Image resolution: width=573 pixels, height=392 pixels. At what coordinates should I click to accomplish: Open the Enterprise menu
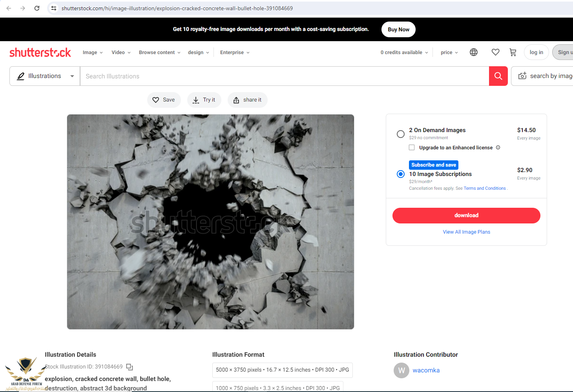(234, 53)
